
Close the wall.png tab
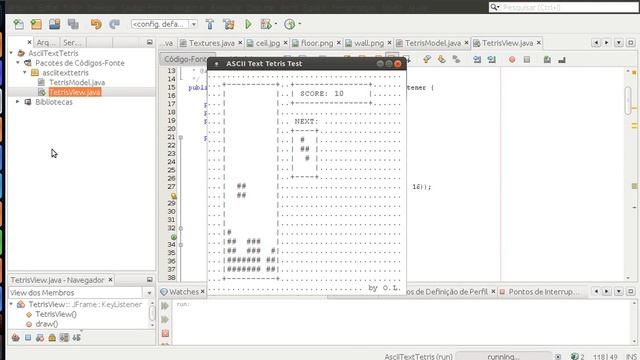[389, 42]
